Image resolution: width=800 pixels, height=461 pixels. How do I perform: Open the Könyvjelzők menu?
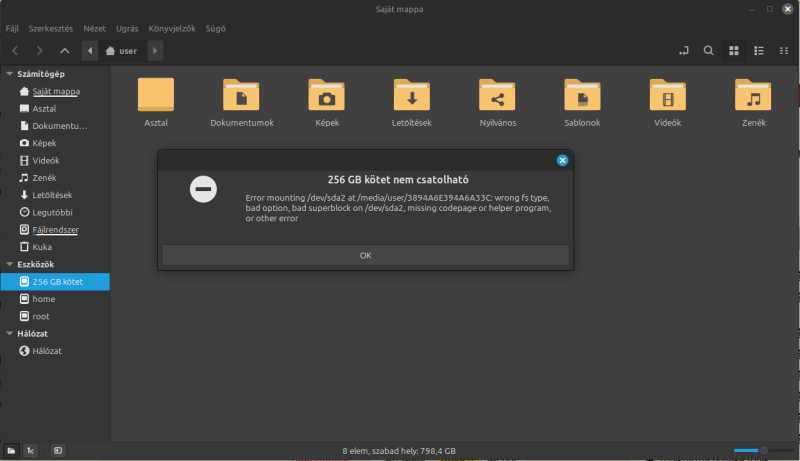pos(172,29)
